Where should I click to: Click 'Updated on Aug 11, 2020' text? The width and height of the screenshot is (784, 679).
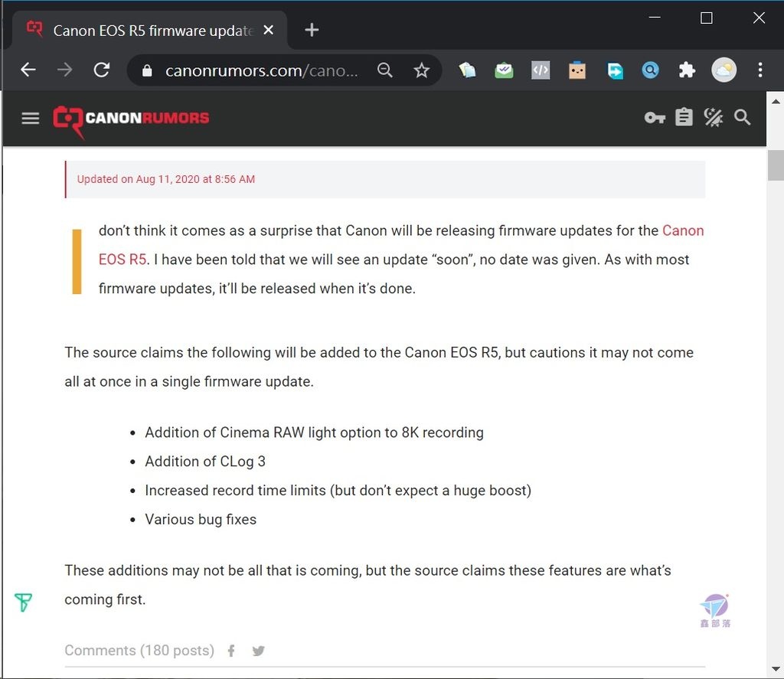166,179
